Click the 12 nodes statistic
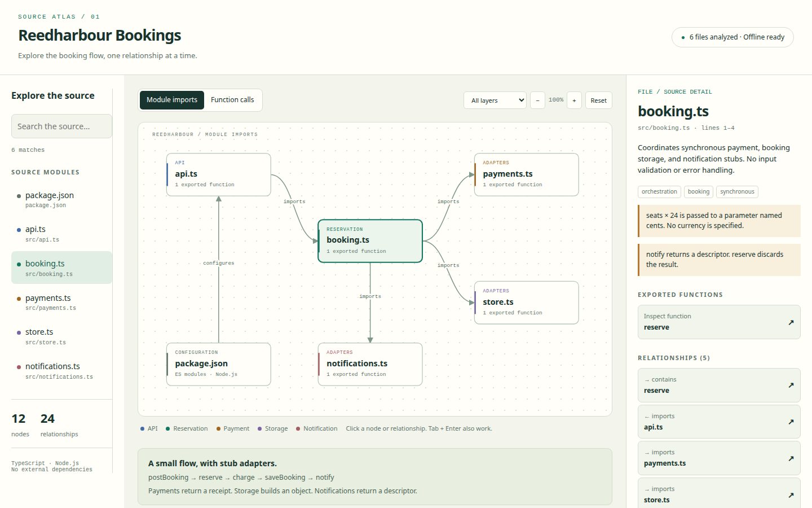Image resolution: width=812 pixels, height=508 pixels. pos(20,425)
